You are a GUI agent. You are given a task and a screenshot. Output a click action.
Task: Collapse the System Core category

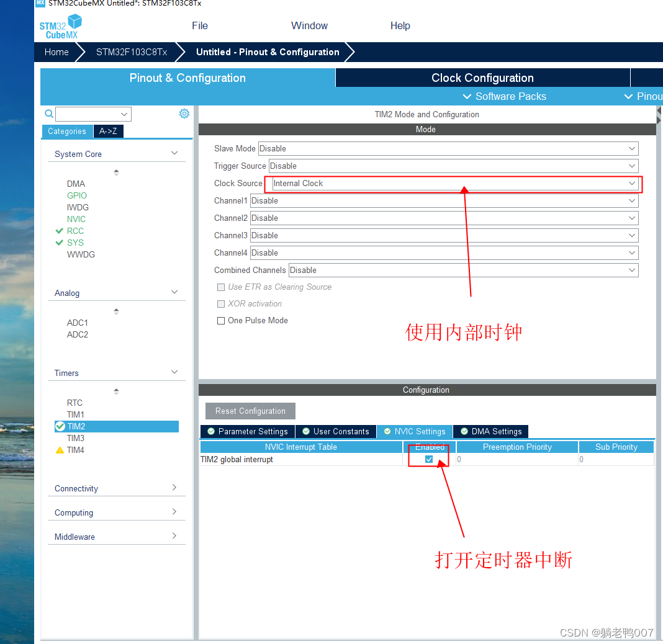[174, 153]
